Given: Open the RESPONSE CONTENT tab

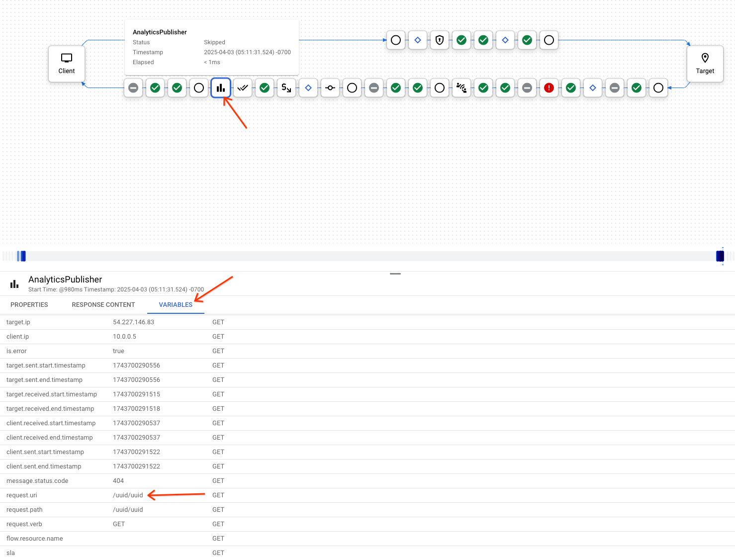Looking at the screenshot, I should coord(103,304).
